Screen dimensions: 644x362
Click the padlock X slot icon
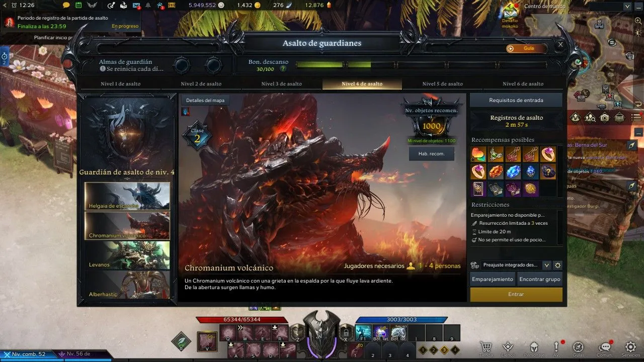tap(345, 332)
